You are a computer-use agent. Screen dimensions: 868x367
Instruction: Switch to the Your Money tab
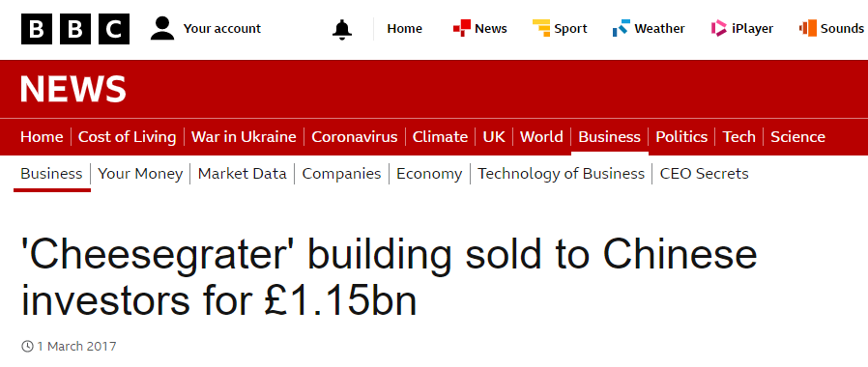[140, 174]
